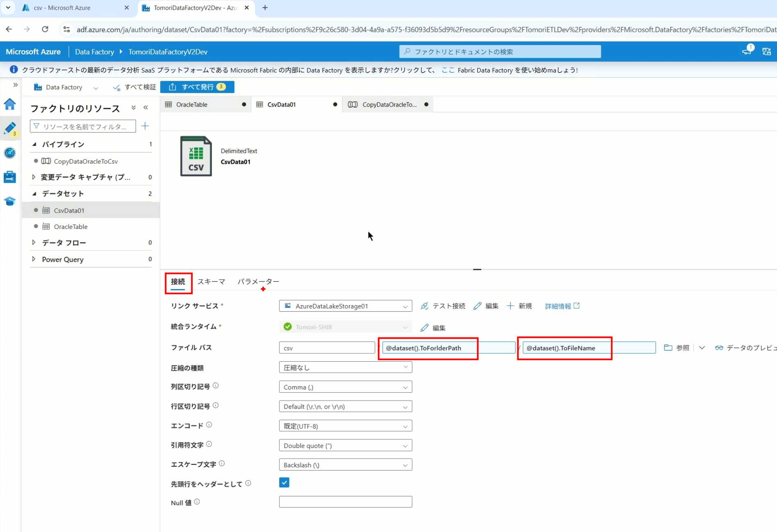Open the Manage toolbox icon in sidebar
This screenshot has width=777, height=532.
[10, 177]
